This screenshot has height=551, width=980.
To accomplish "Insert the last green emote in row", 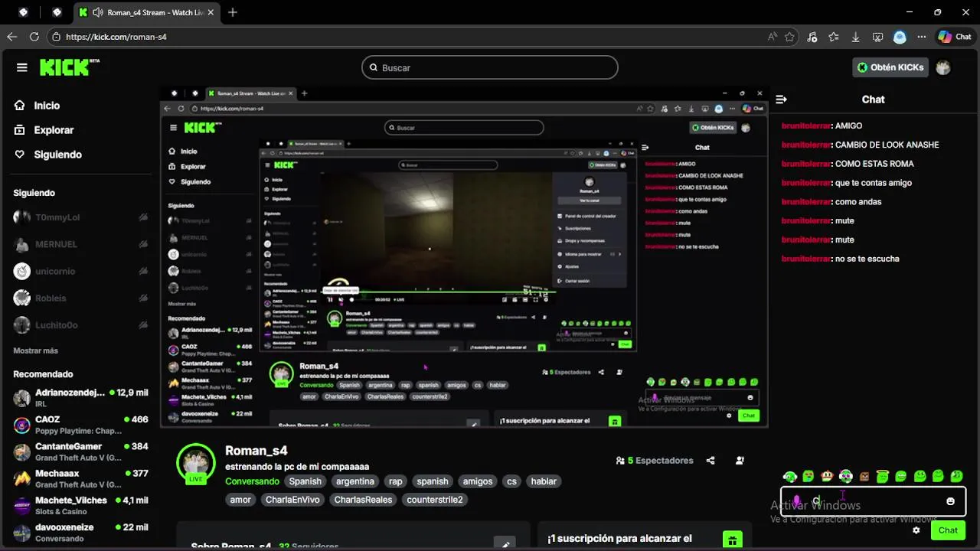I will 956,477.
